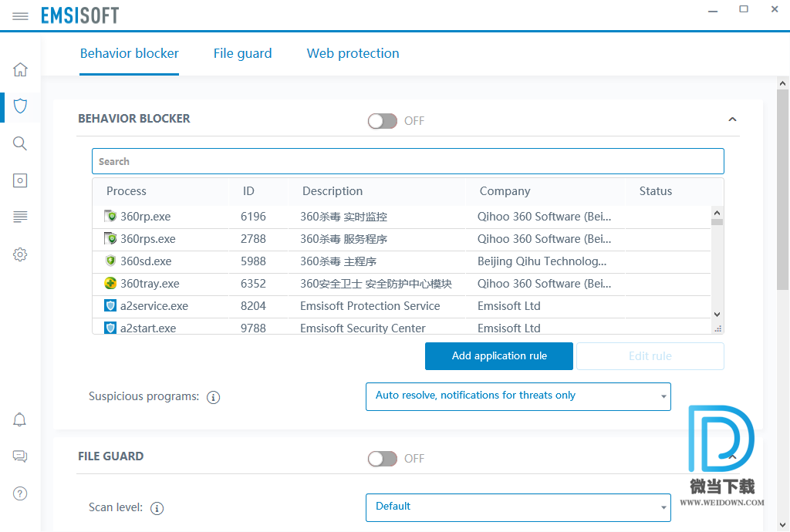Open notifications bell icon

point(19,419)
